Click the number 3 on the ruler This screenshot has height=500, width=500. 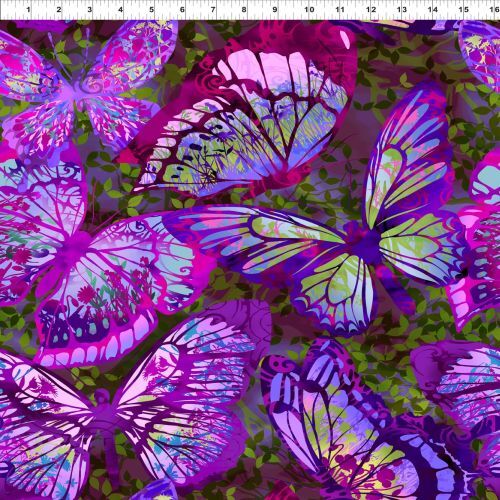click(x=90, y=9)
